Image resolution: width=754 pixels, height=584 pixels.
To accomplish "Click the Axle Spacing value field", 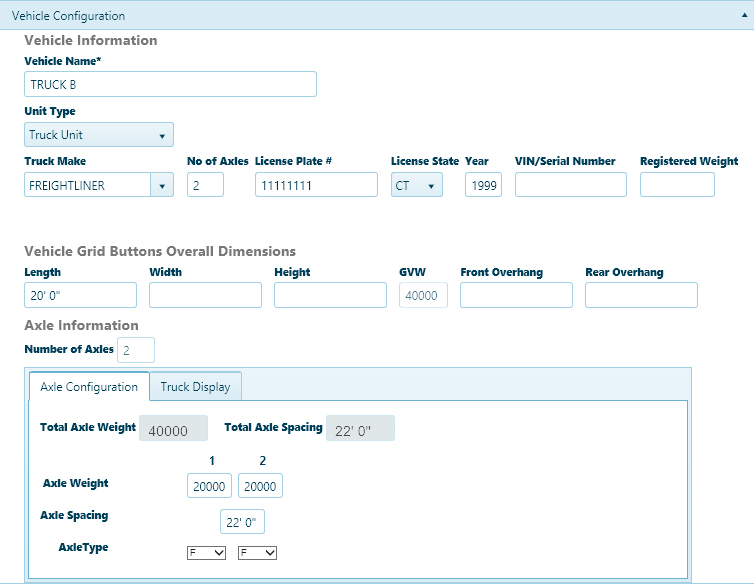I will click(x=242, y=523).
